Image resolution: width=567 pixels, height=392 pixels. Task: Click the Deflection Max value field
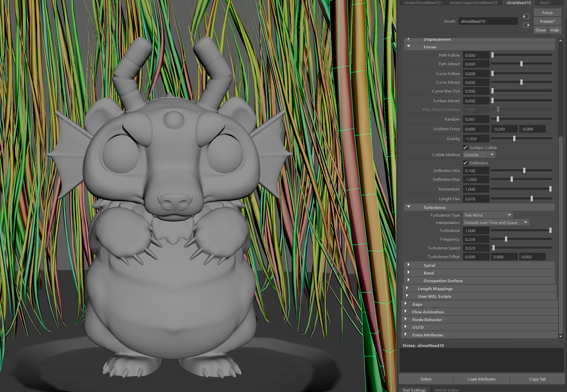476,179
